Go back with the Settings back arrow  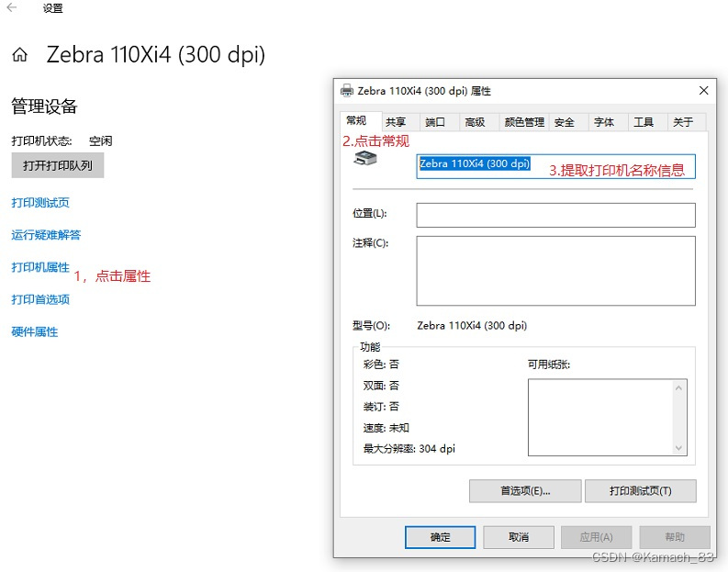12,7
